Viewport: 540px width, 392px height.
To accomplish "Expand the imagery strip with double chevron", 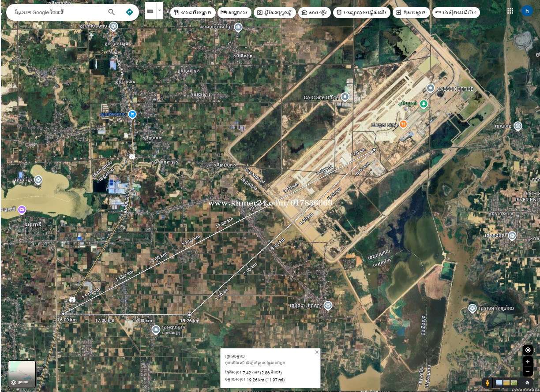I will tap(527, 383).
